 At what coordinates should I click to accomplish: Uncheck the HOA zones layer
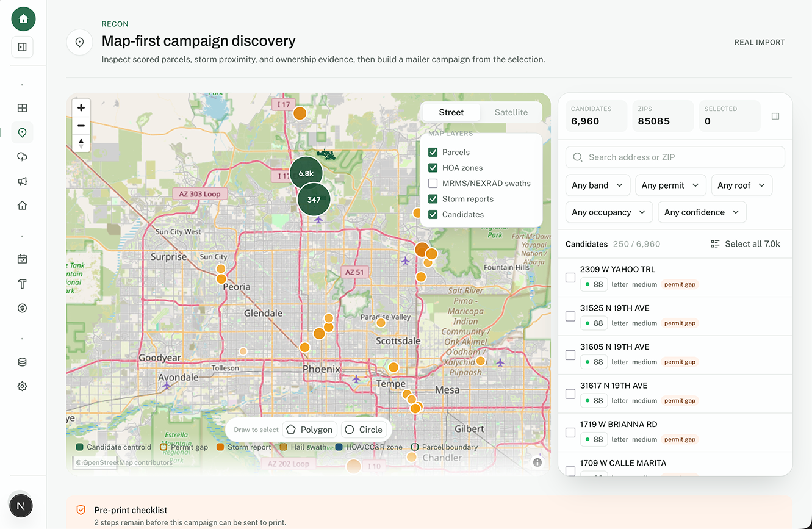tap(433, 168)
